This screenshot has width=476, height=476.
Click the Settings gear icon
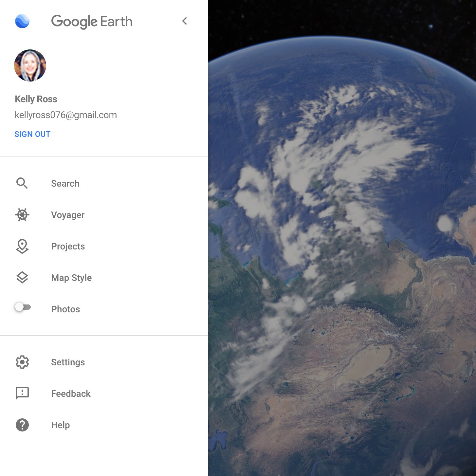pyautogui.click(x=22, y=362)
